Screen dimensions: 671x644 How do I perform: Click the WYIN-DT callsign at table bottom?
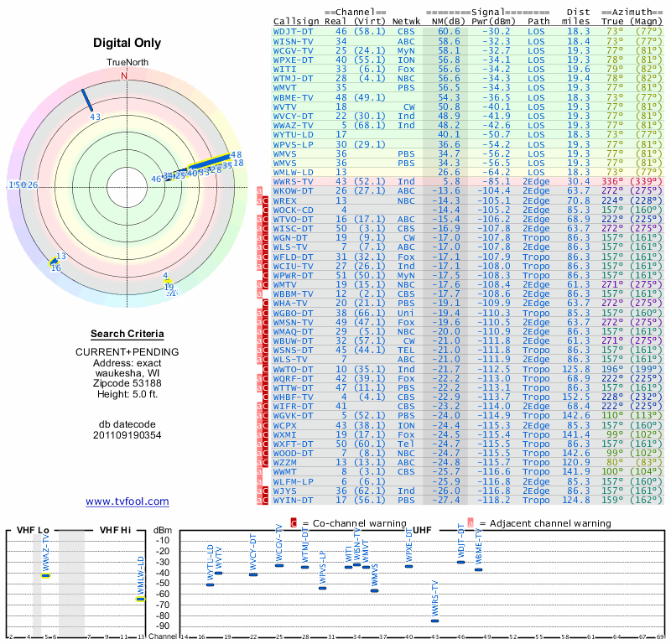click(294, 500)
